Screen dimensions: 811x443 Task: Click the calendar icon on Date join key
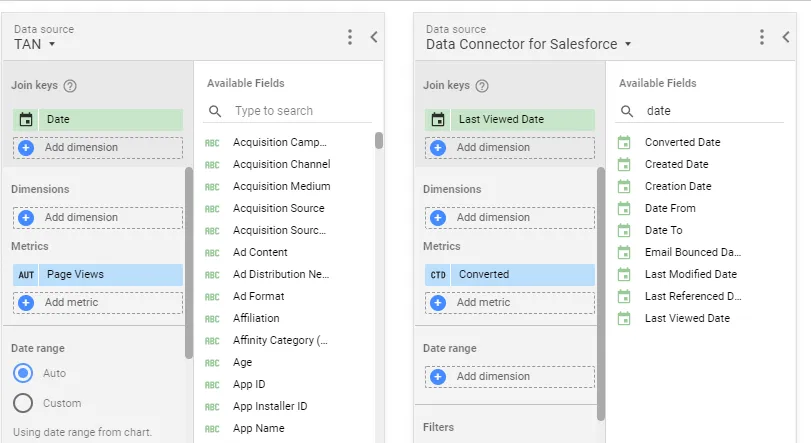pos(26,119)
